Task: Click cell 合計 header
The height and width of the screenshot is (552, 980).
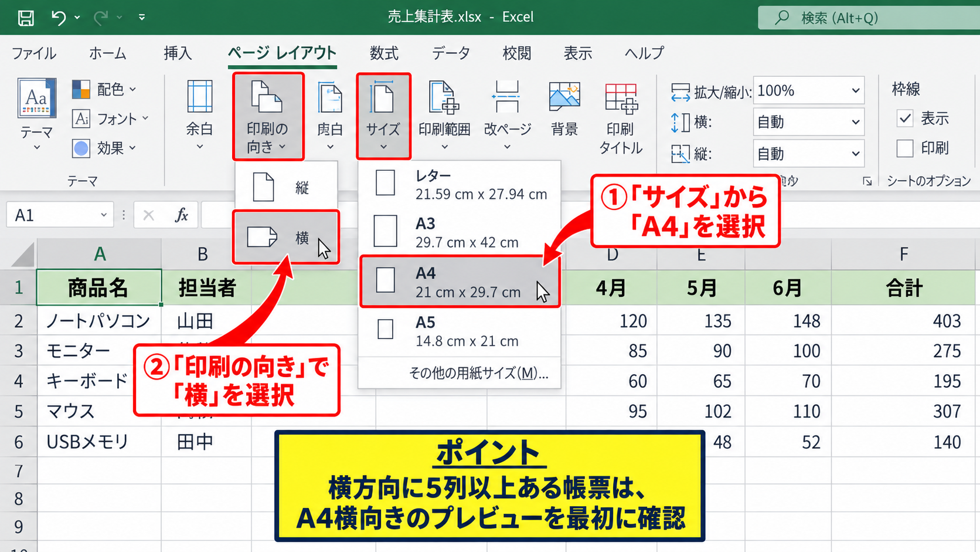Action: pos(904,287)
